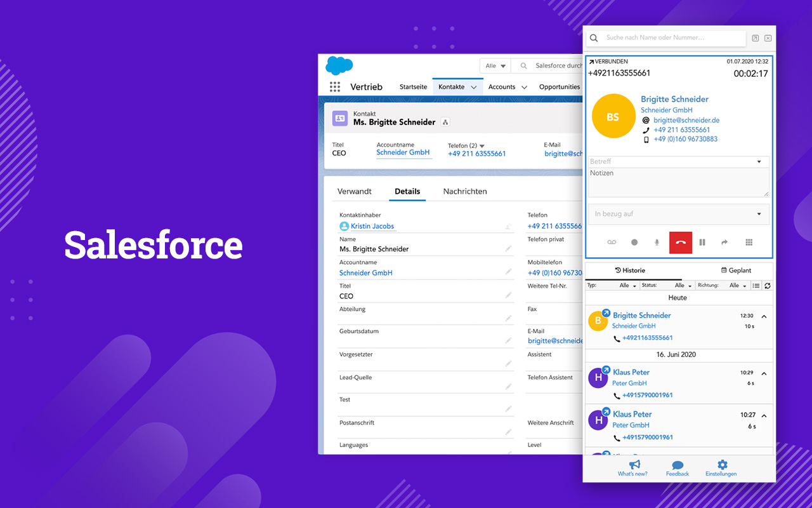
Task: Open the Typ filter dropdown
Action: (x=627, y=286)
